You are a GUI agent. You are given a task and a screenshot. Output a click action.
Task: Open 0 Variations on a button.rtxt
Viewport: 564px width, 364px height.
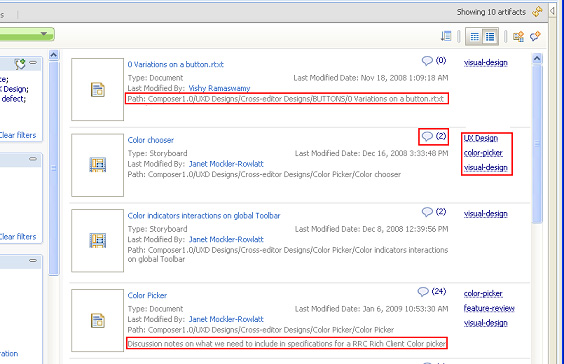[x=176, y=64]
